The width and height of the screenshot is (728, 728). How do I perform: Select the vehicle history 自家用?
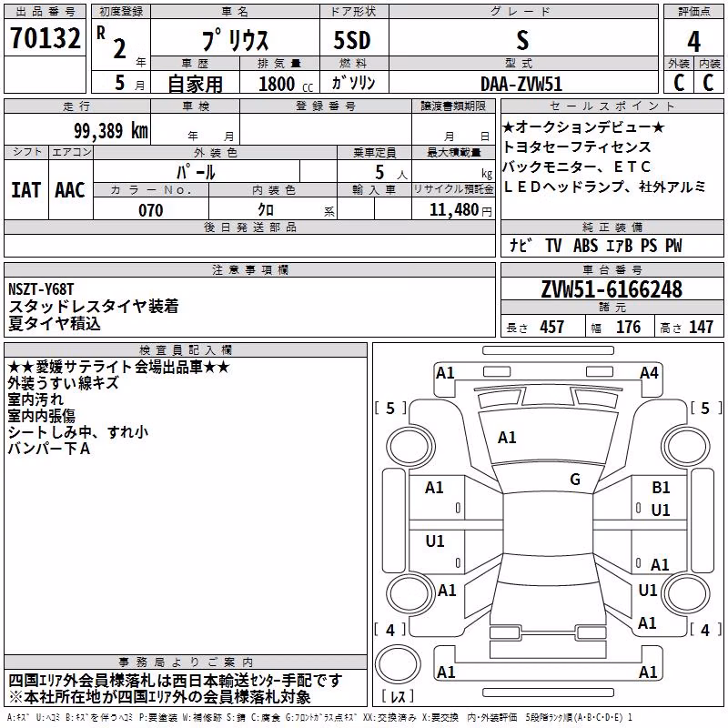[x=195, y=84]
